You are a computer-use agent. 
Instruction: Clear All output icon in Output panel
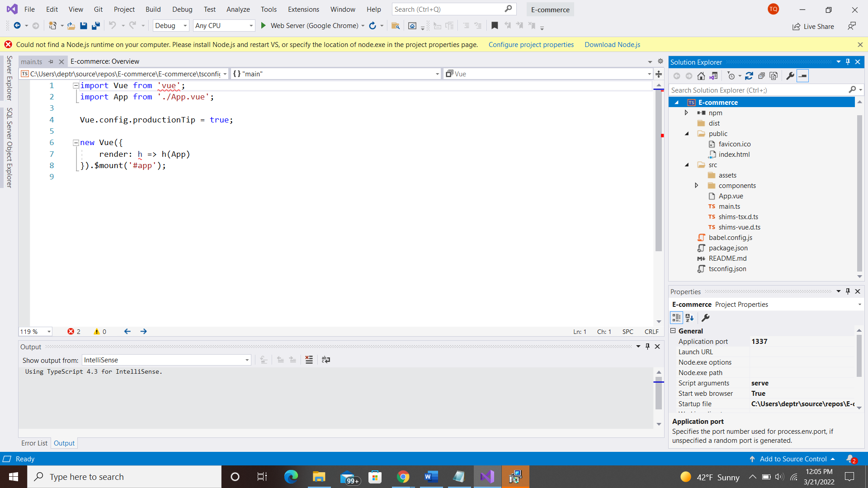309,360
